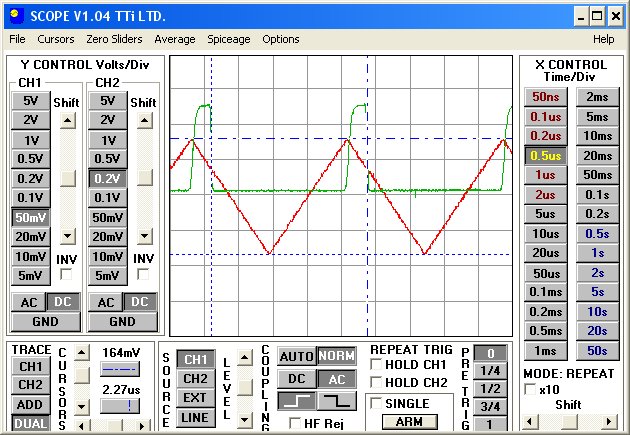
Task: Click the horizontal voltage cursor line button
Action: (120, 369)
